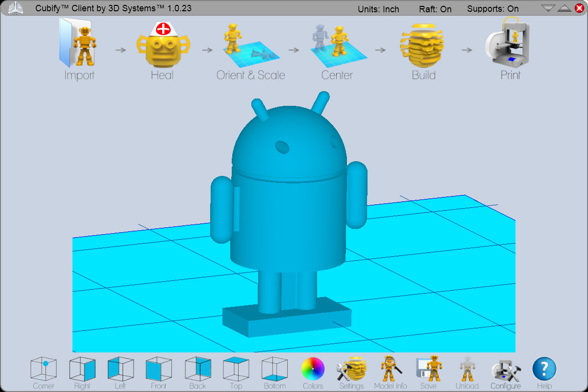This screenshot has height=392, width=588.
Task: Open the Import step folder icon
Action: click(79, 43)
